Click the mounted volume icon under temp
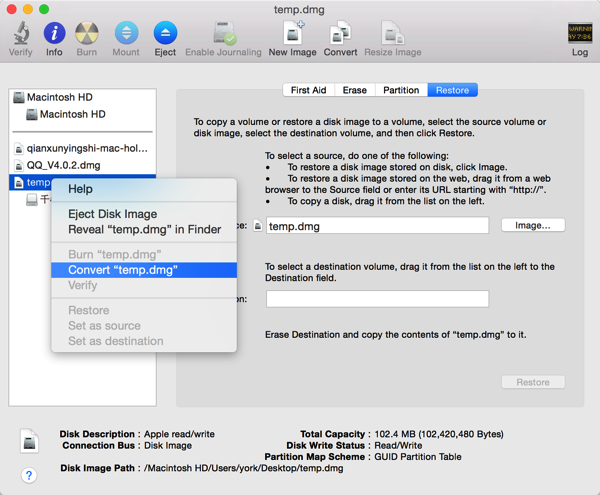The image size is (600, 495). 32,199
